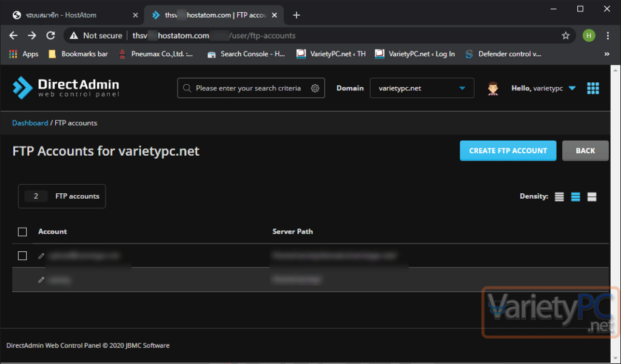Check the first FTP account row checkbox
The height and width of the screenshot is (364, 621).
tap(22, 256)
